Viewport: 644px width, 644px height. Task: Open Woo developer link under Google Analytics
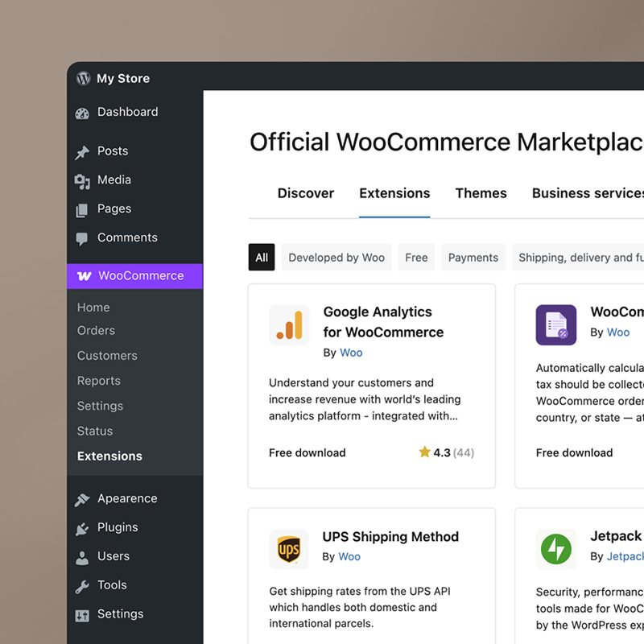pyautogui.click(x=351, y=353)
